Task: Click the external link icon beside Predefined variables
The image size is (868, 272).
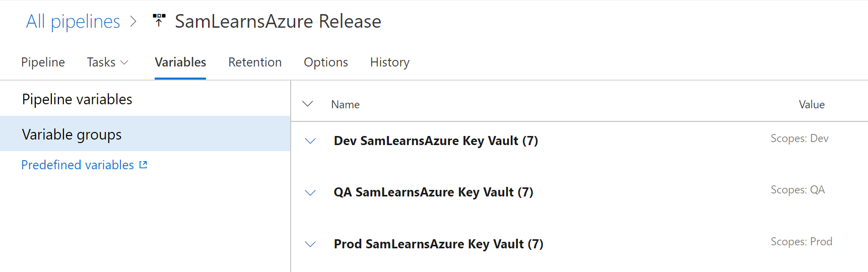Action: coord(143,165)
